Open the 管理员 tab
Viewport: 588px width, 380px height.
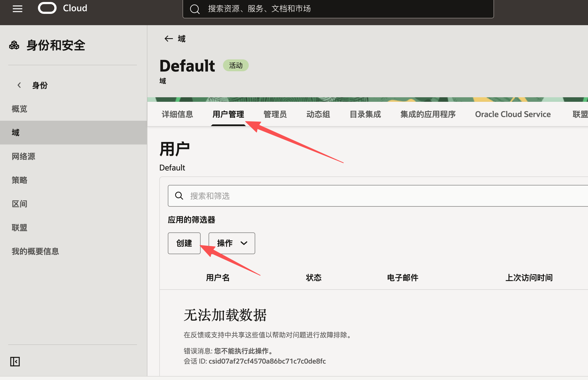tap(275, 114)
